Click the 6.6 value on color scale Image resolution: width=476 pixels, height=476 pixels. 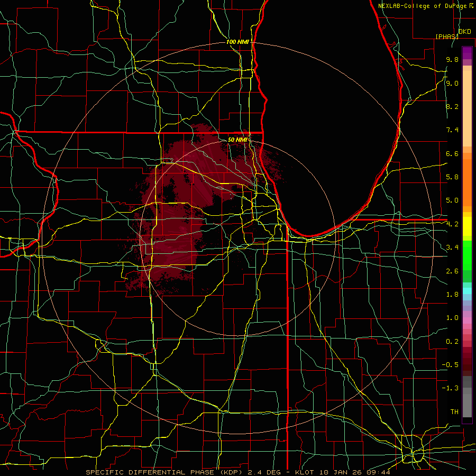[x=452, y=153]
